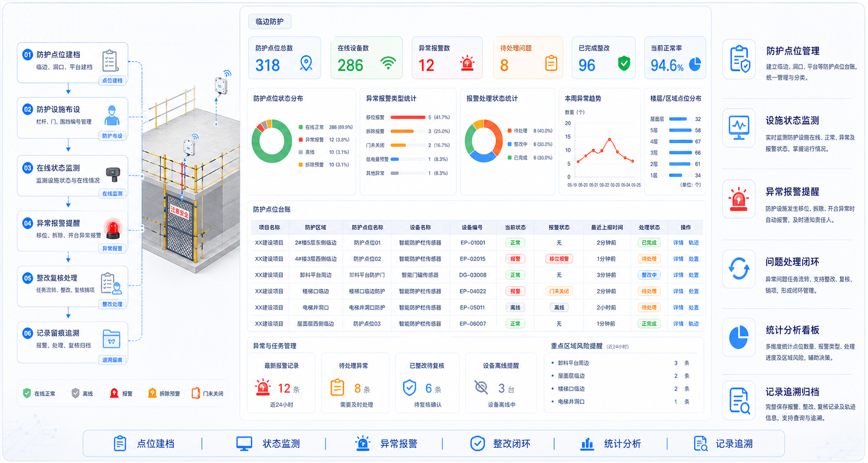
Task: Open the 异常报警 bottom tab
Action: tap(386, 443)
